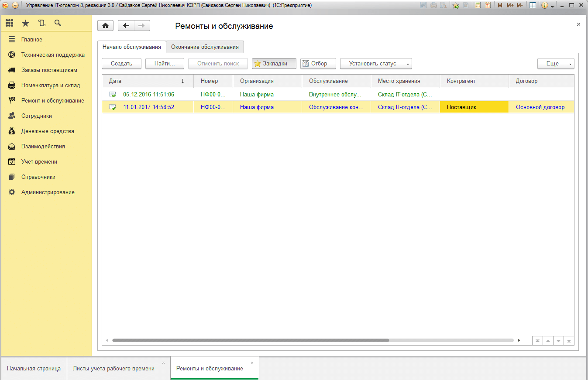Click the Создать button
This screenshot has width=588, height=380.
tap(121, 64)
